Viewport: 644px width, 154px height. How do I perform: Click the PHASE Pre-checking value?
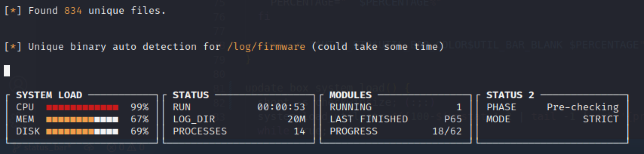point(583,107)
